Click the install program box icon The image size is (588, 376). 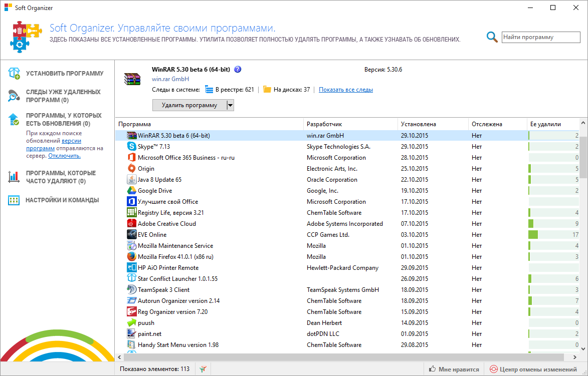point(14,74)
